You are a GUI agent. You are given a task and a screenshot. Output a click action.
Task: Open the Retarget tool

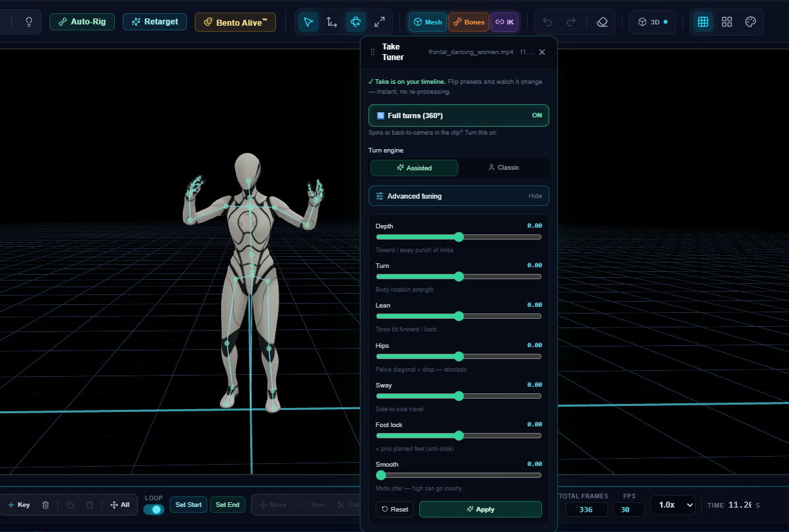pyautogui.click(x=154, y=22)
